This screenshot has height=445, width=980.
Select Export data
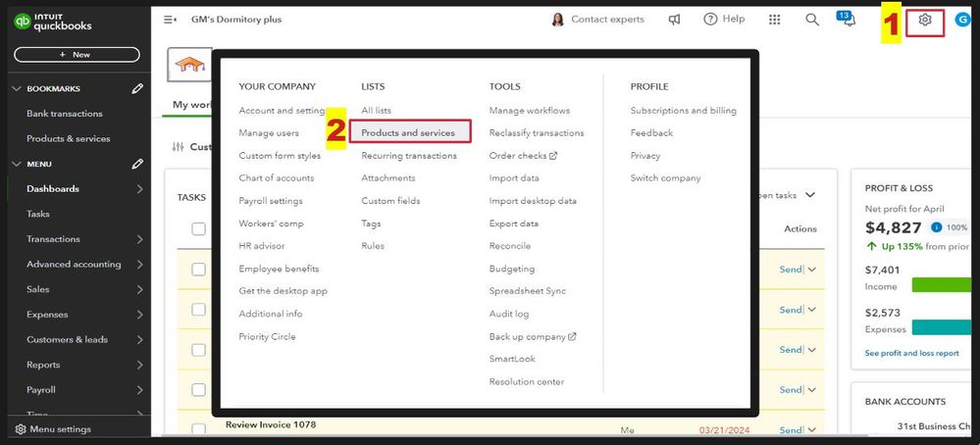514,223
